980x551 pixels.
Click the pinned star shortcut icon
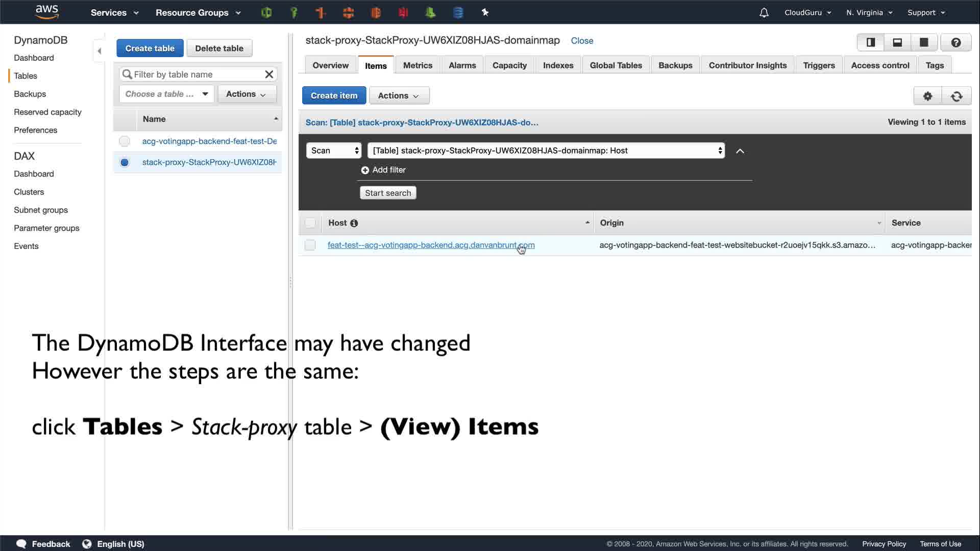[x=485, y=13]
